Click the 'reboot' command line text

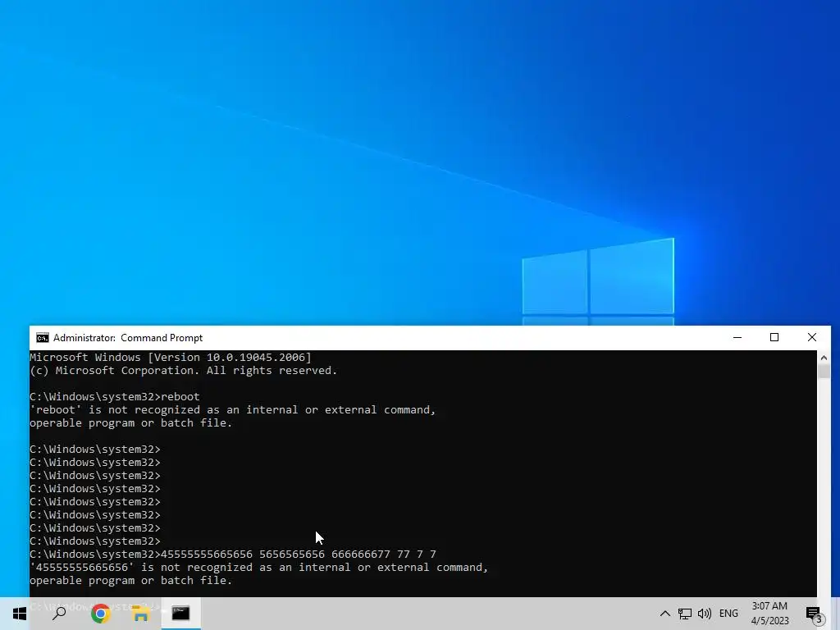pyautogui.click(x=115, y=396)
